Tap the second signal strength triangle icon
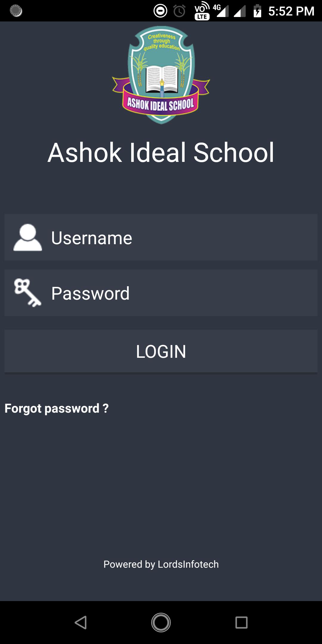Image resolution: width=322 pixels, height=644 pixels. [x=240, y=12]
